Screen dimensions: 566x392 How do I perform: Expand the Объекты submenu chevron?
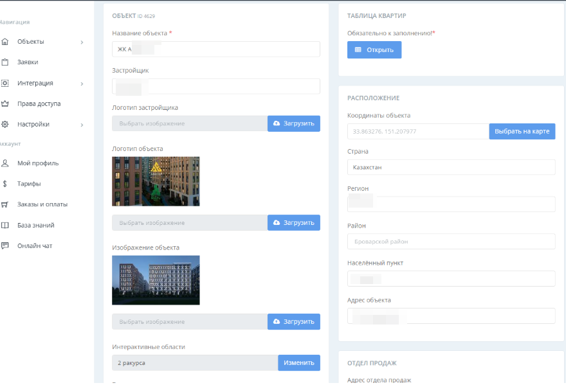pos(82,42)
